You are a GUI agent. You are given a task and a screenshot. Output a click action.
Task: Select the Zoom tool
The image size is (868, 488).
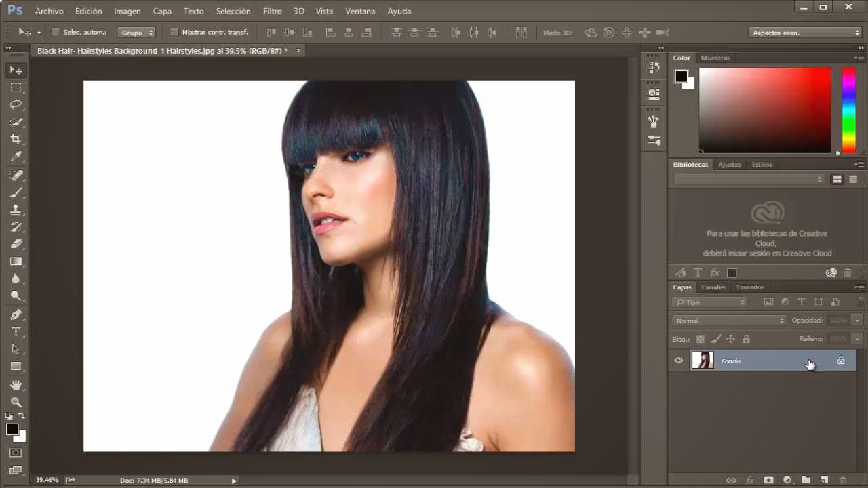tap(16, 402)
